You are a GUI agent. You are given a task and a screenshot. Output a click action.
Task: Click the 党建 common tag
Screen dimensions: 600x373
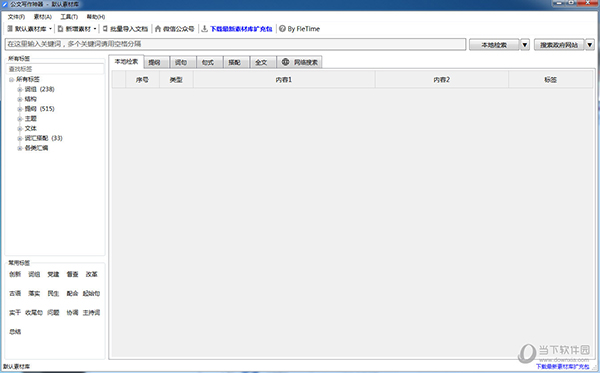tap(53, 274)
